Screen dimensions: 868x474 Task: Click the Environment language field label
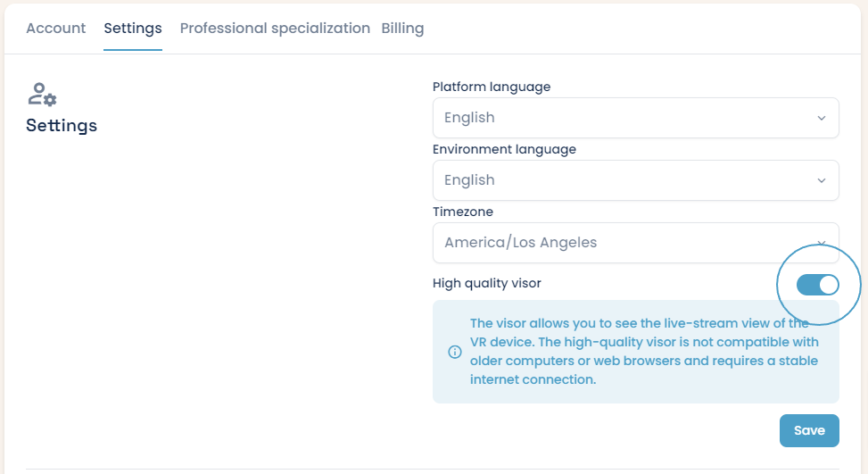[x=504, y=150]
